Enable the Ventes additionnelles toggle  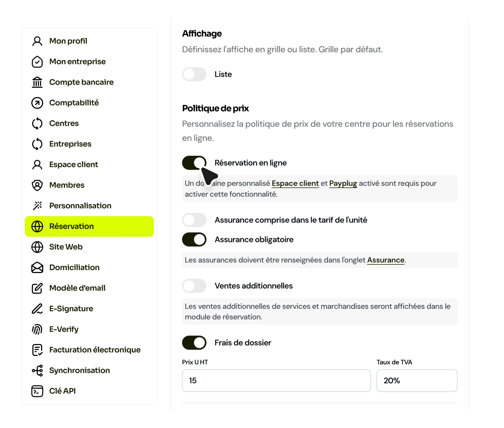pyautogui.click(x=194, y=286)
